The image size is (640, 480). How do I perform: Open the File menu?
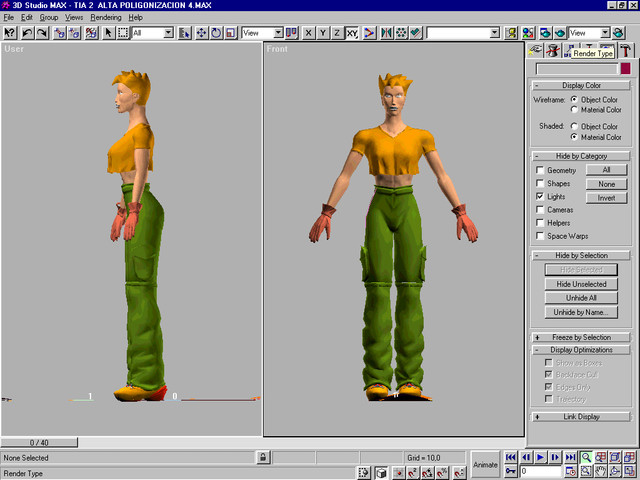click(x=9, y=17)
